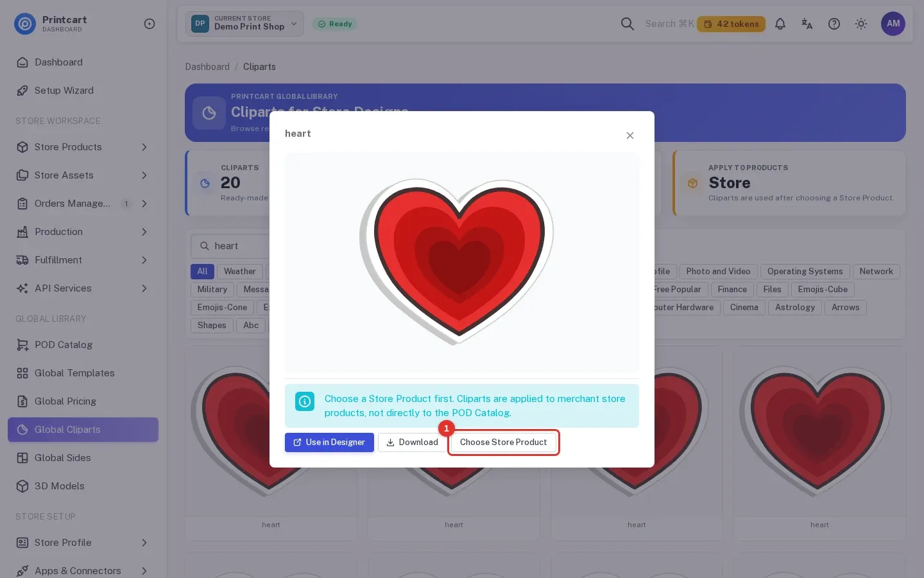
Task: Expand Store Profile menu
Action: point(83,543)
